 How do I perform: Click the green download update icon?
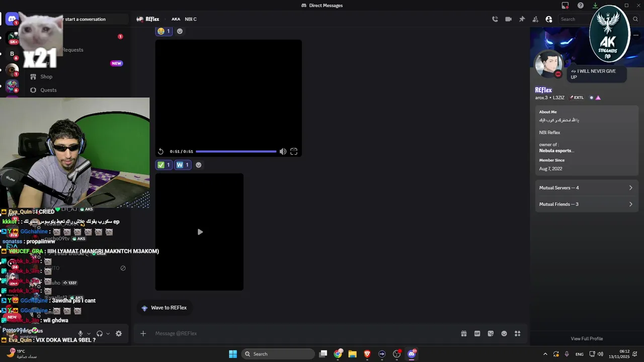[x=595, y=6]
